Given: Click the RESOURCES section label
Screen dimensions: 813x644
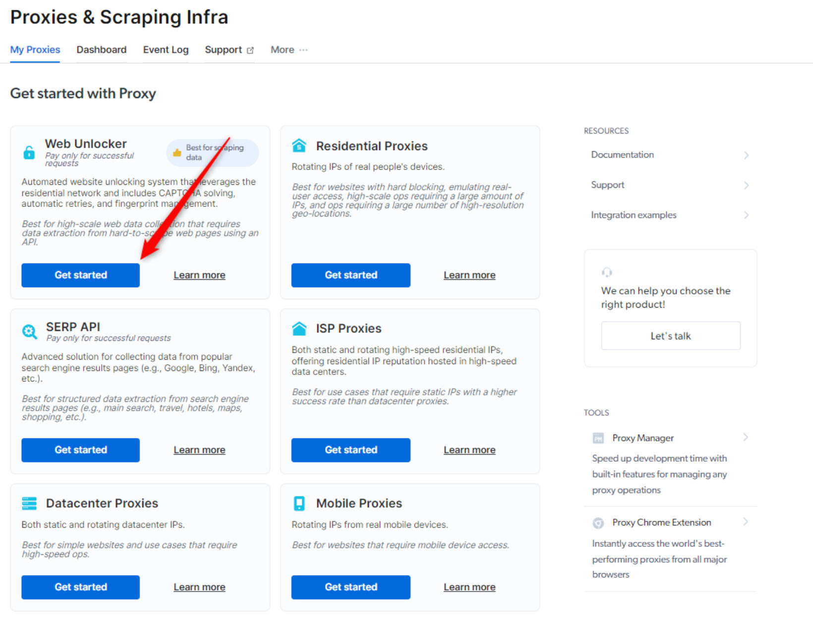Looking at the screenshot, I should 606,131.
